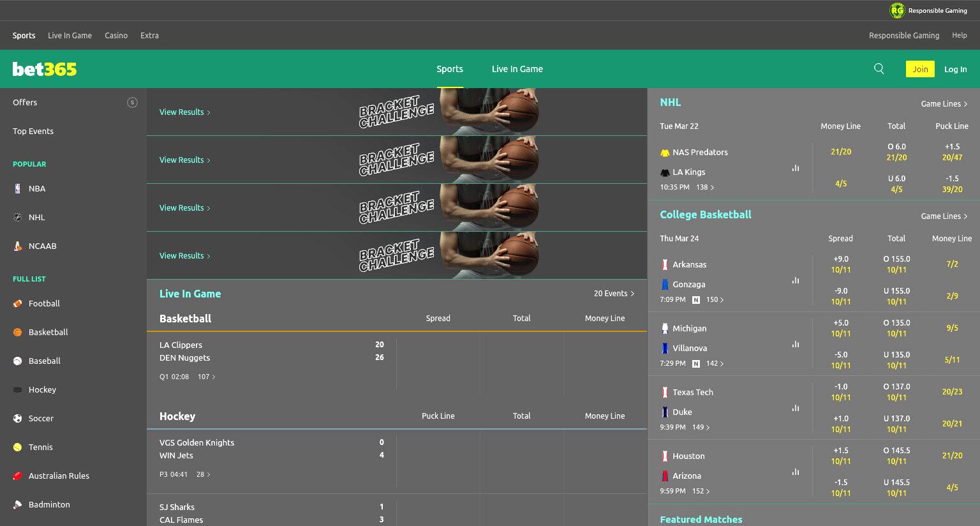Screen dimensions: 980x526
Task: Click the Offers dollar circle icon
Action: pyautogui.click(x=132, y=102)
